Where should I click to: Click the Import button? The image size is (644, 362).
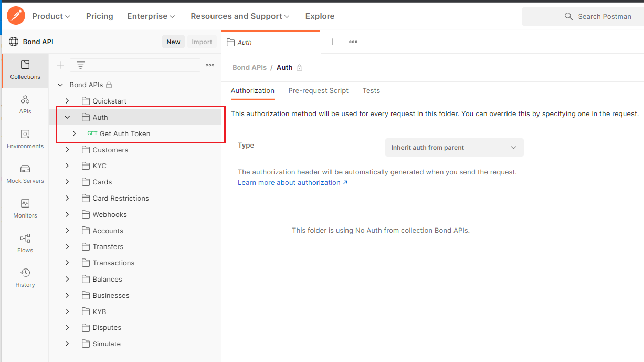[202, 42]
